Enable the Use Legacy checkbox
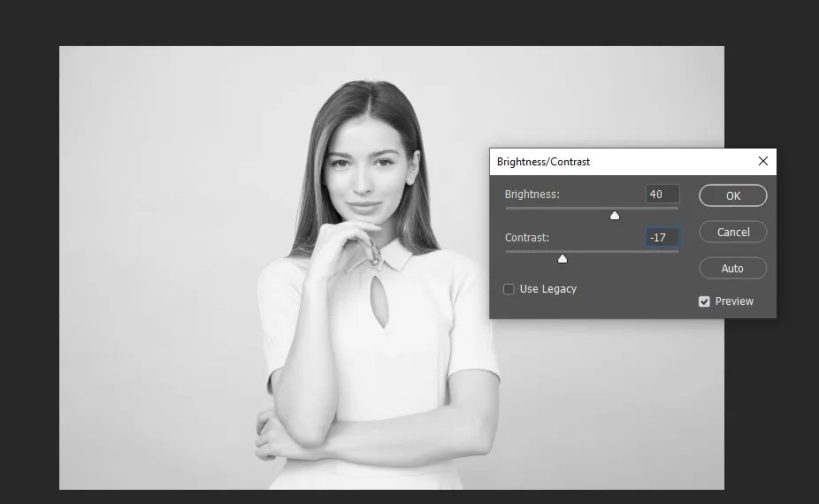The image size is (819, 504). click(x=509, y=289)
